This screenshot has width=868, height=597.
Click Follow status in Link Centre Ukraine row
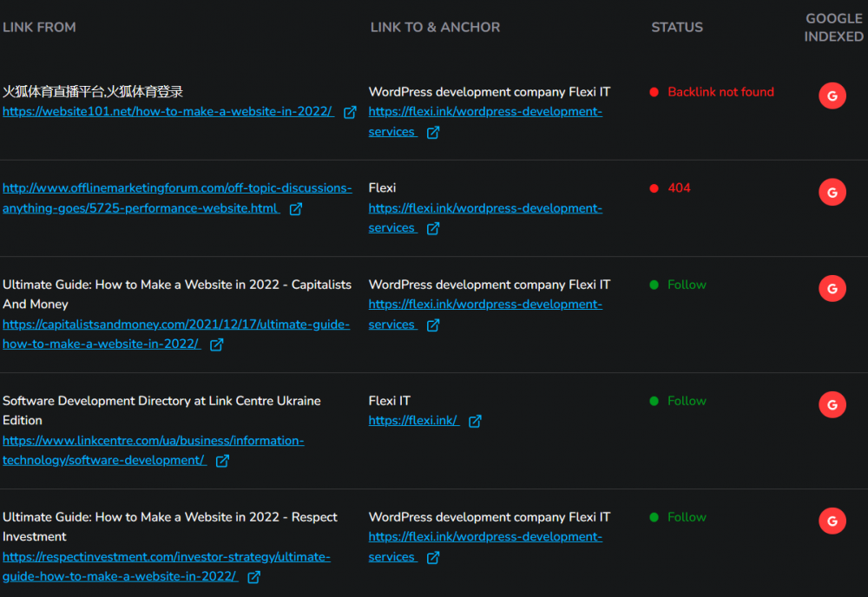(687, 401)
